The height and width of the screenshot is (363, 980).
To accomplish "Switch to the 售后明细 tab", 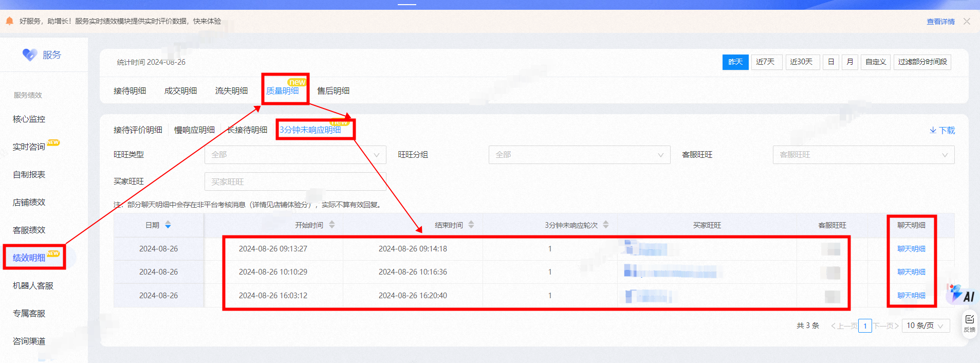I will [x=333, y=91].
